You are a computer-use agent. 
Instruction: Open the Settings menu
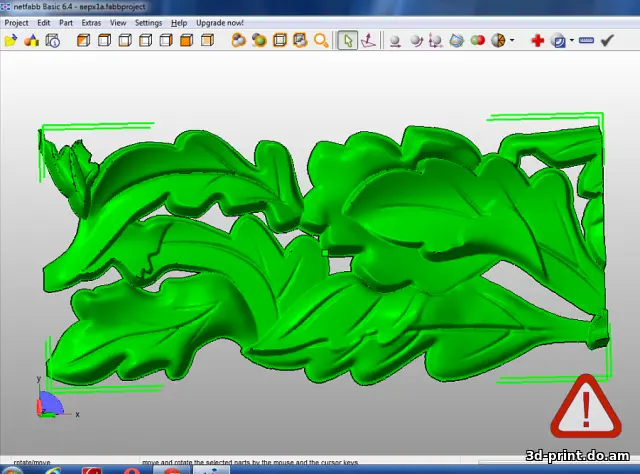[x=149, y=23]
